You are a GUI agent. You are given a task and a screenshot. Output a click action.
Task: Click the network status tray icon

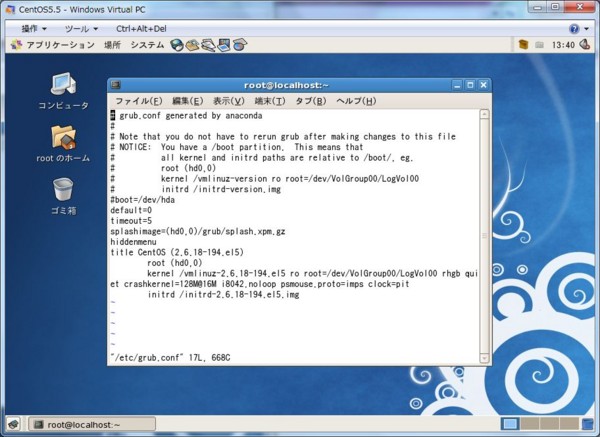(x=540, y=45)
